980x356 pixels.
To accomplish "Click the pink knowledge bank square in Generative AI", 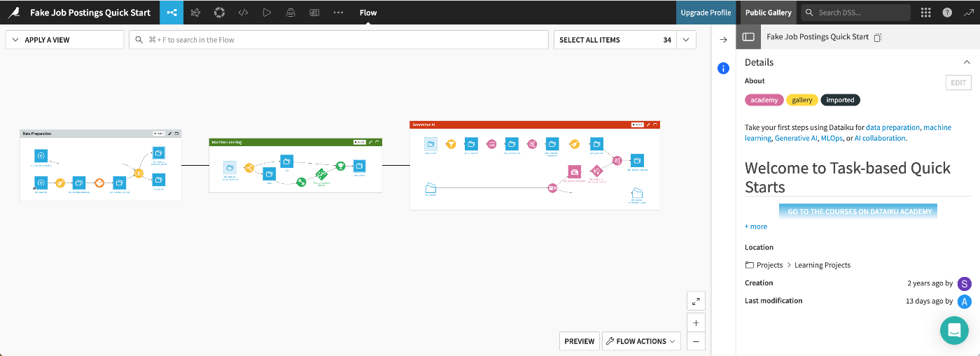I will click(x=574, y=172).
